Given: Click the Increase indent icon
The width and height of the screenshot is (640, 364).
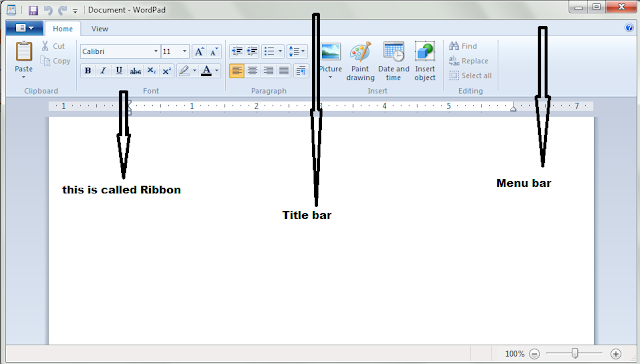Looking at the screenshot, I should click(x=252, y=51).
